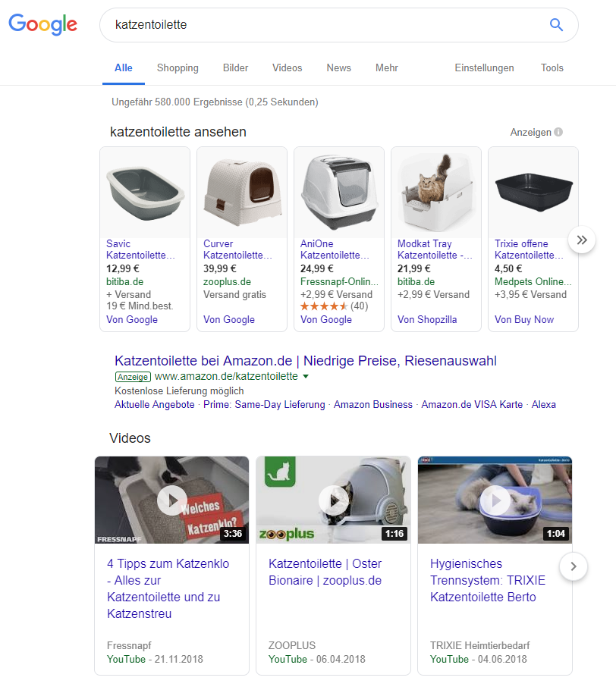The height and width of the screenshot is (690, 616).
Task: Open the Amazon ad URL dropdown arrow
Action: [x=306, y=376]
